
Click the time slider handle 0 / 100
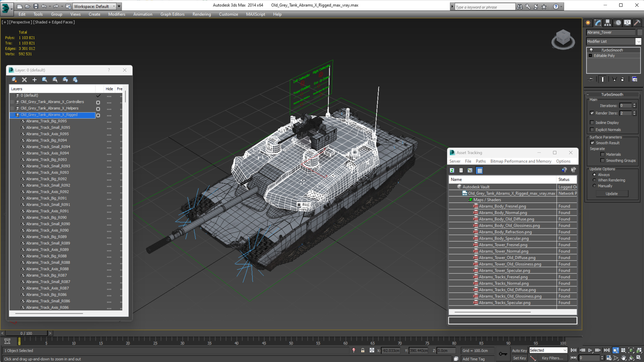point(26,333)
